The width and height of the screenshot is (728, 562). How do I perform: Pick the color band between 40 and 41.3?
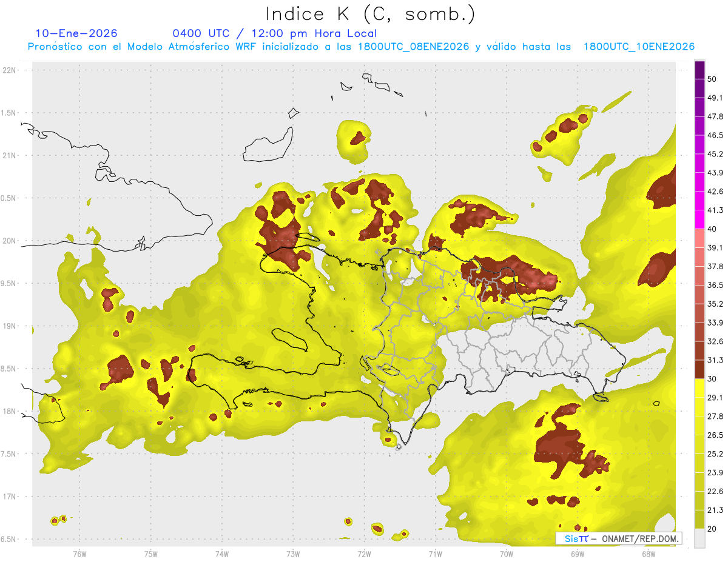click(699, 219)
